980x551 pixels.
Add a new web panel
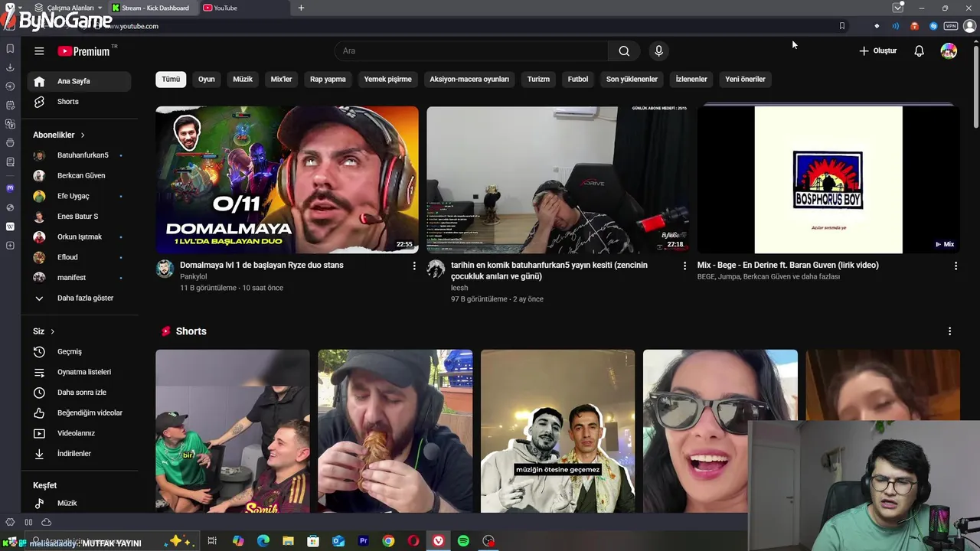coord(10,246)
